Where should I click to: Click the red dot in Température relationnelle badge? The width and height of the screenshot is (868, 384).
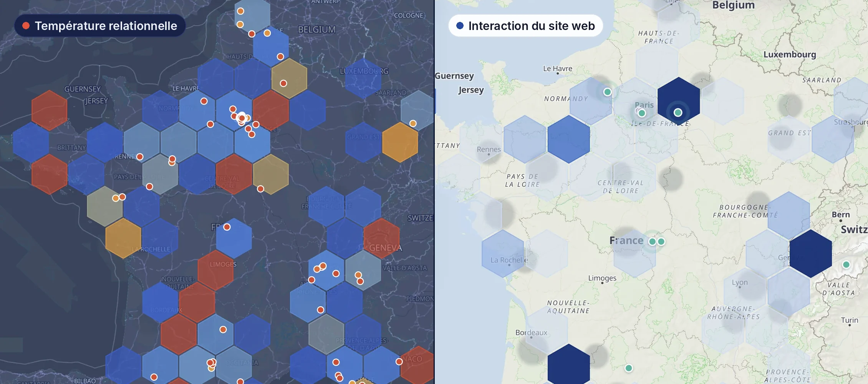tap(26, 26)
